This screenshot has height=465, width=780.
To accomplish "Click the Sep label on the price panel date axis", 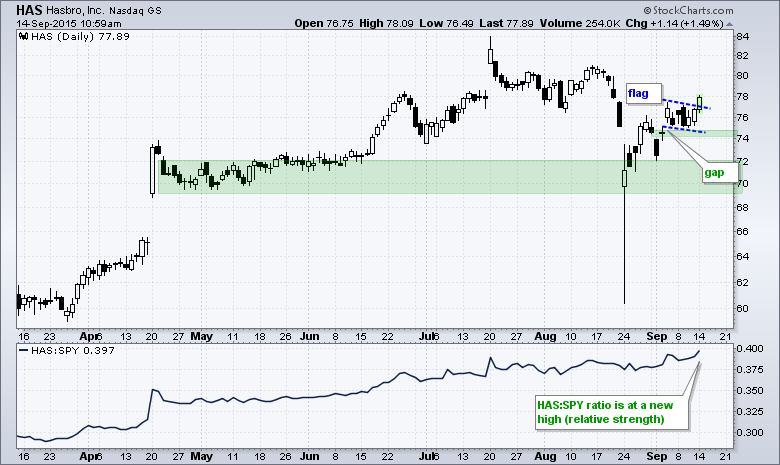I will 657,336.
